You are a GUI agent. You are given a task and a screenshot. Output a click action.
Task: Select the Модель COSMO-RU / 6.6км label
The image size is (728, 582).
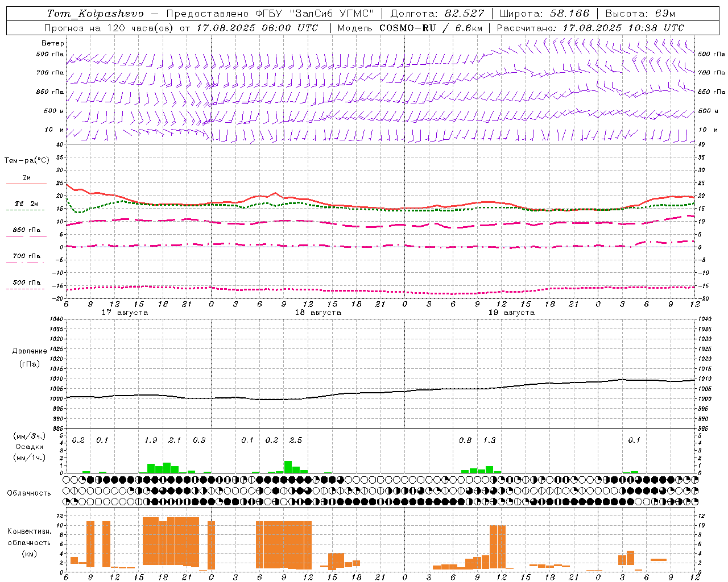tap(410, 27)
